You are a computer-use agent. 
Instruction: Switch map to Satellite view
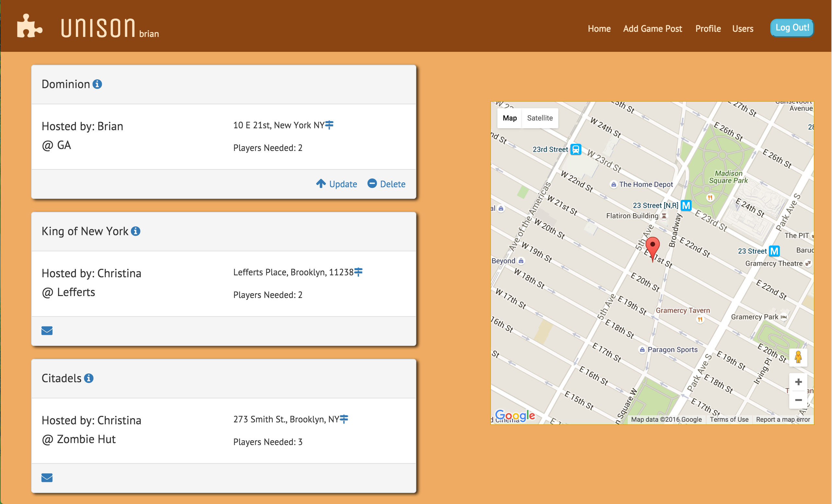[x=540, y=118]
